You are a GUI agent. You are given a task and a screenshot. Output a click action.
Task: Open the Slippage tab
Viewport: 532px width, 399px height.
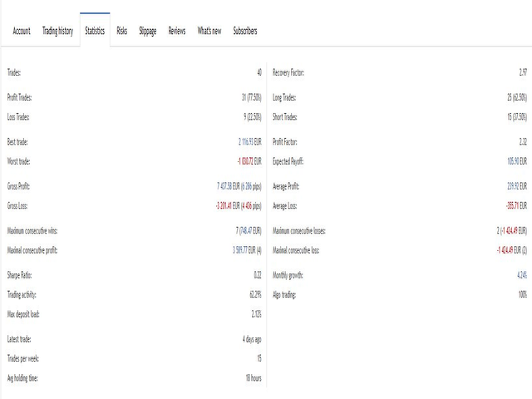pos(147,32)
